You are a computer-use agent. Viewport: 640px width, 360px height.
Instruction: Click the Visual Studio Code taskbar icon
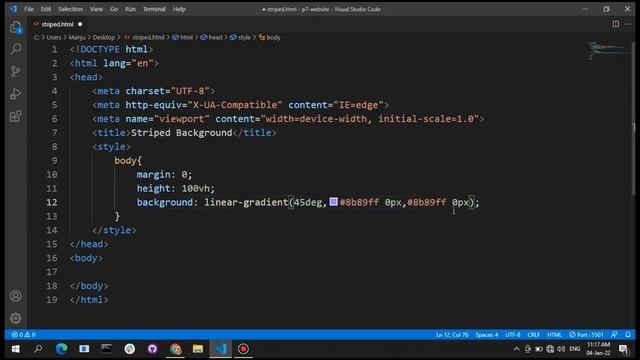[x=221, y=349]
